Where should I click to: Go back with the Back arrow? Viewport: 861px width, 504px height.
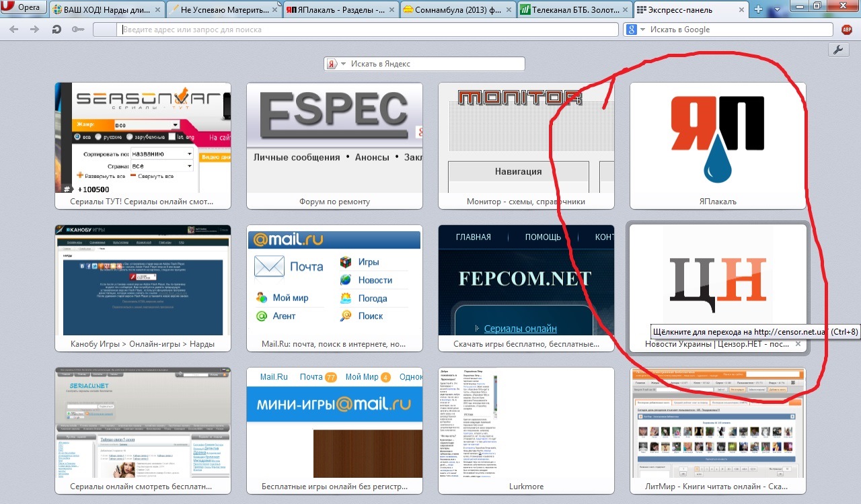[x=14, y=30]
